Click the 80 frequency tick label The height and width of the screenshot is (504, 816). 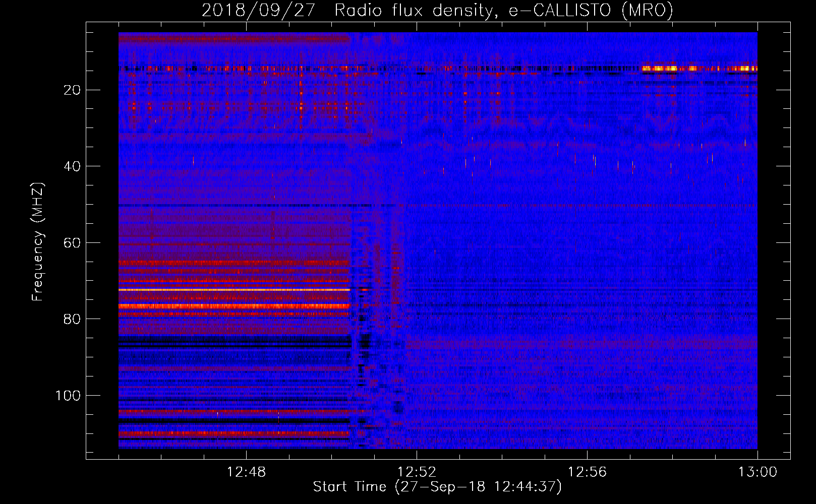click(x=73, y=319)
